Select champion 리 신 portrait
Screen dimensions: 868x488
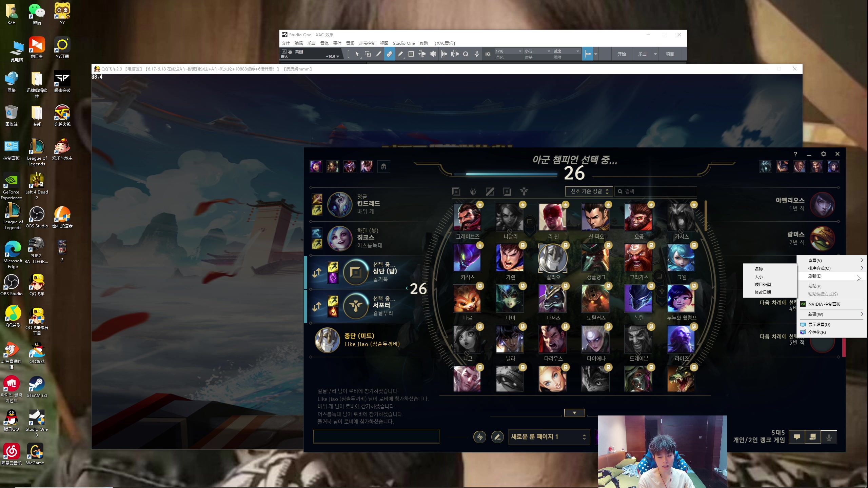click(553, 217)
